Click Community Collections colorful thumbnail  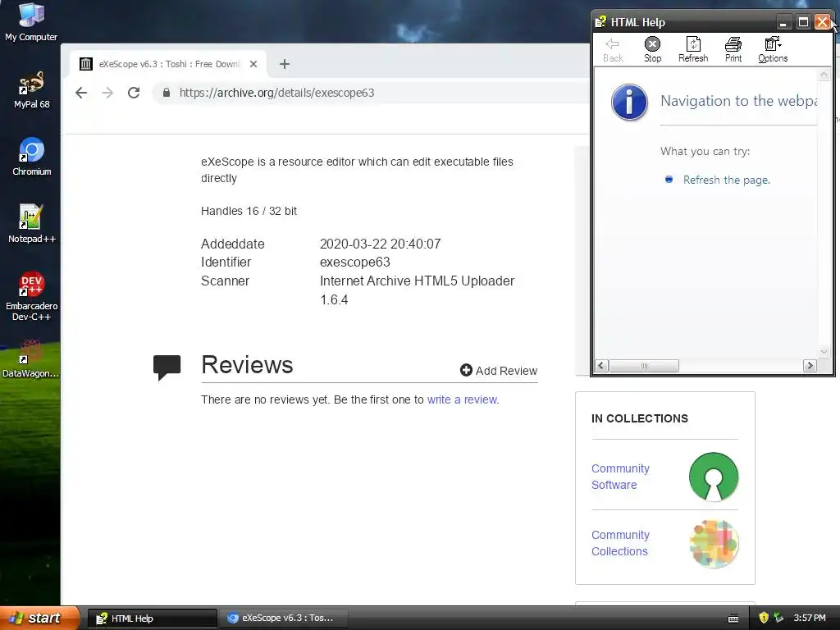point(714,544)
